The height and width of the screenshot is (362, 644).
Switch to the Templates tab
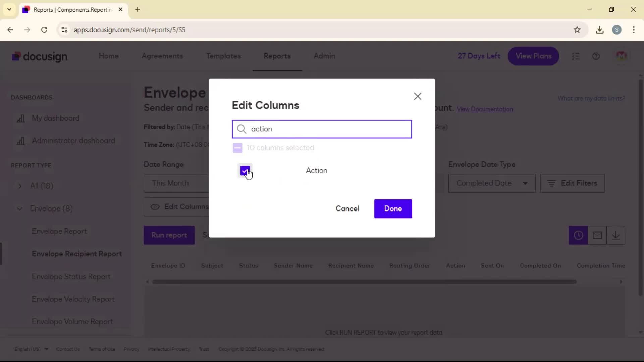223,56
